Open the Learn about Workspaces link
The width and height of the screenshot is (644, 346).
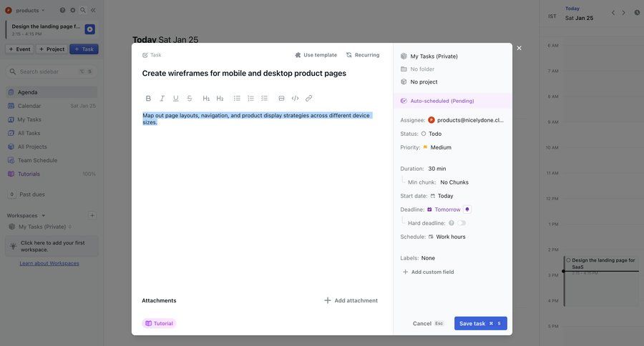49,263
